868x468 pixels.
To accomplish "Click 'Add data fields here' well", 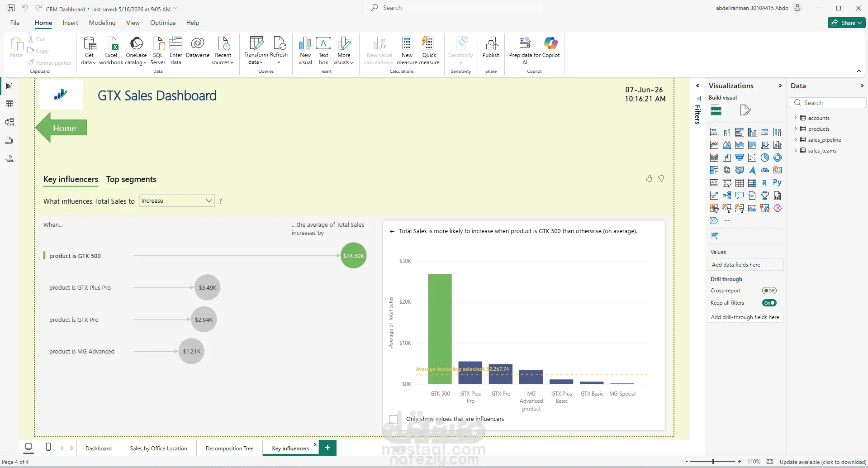I will coord(745,265).
